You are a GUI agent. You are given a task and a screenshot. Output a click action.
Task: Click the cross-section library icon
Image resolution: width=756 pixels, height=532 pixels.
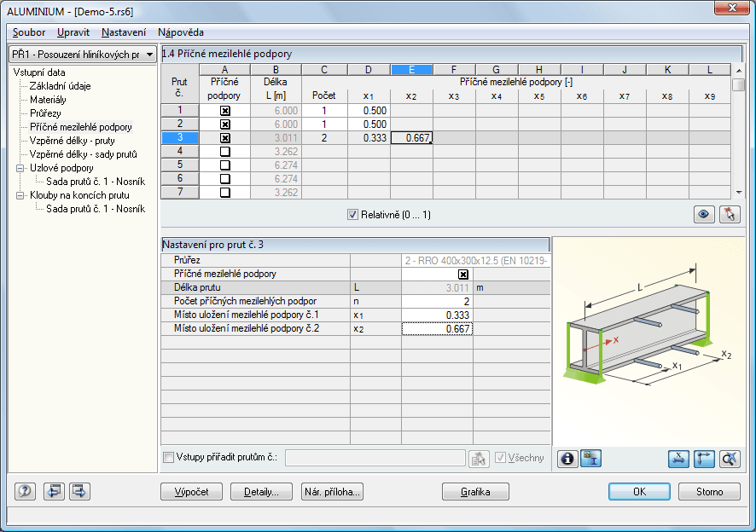(590, 459)
